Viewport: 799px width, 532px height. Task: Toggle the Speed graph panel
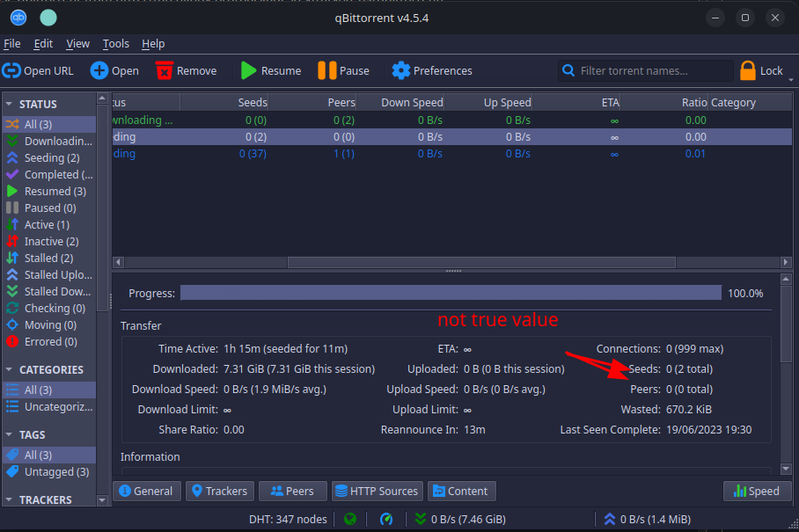tap(757, 491)
